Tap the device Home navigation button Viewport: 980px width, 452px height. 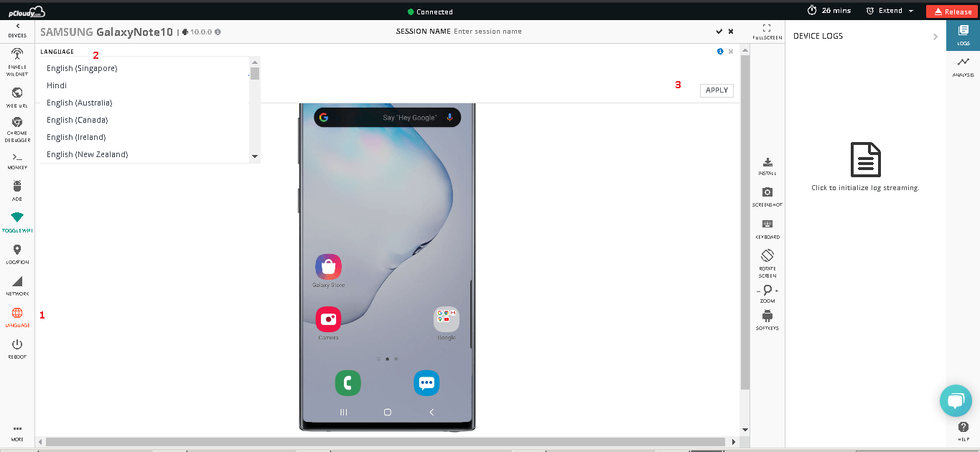[388, 413]
